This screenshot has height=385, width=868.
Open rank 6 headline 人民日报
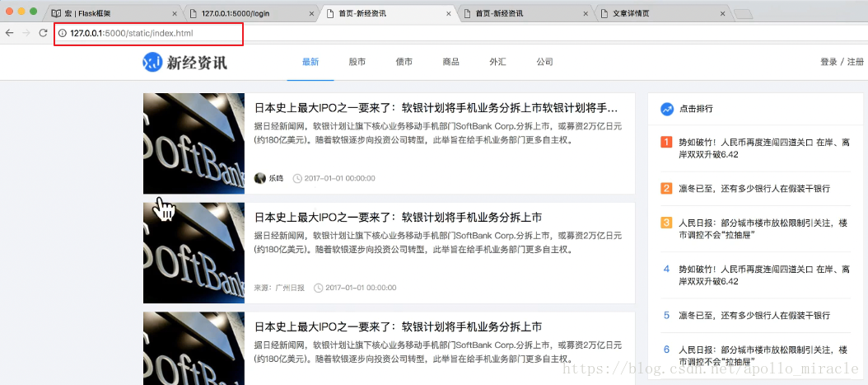click(x=763, y=355)
